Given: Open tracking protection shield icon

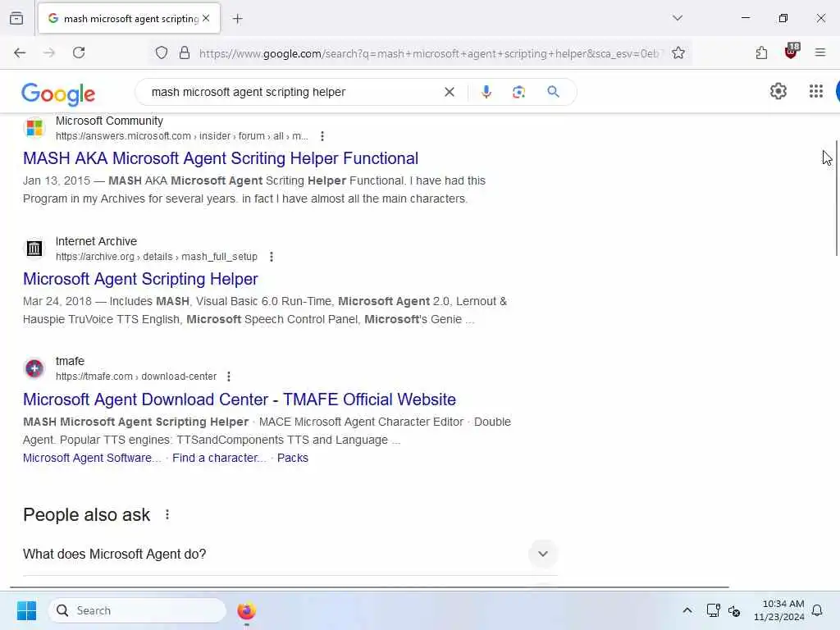Looking at the screenshot, I should tap(162, 53).
